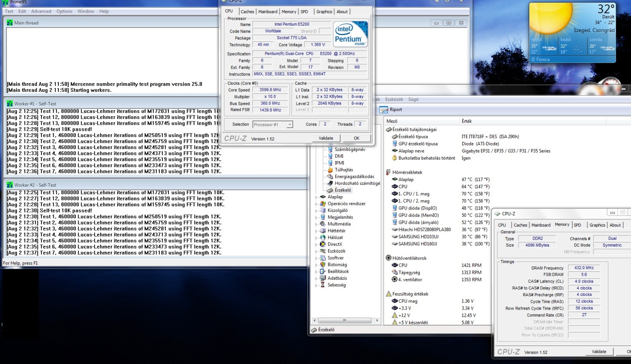Open the Options menu in Prime95
Screen dimensions: 631x364
64,11
